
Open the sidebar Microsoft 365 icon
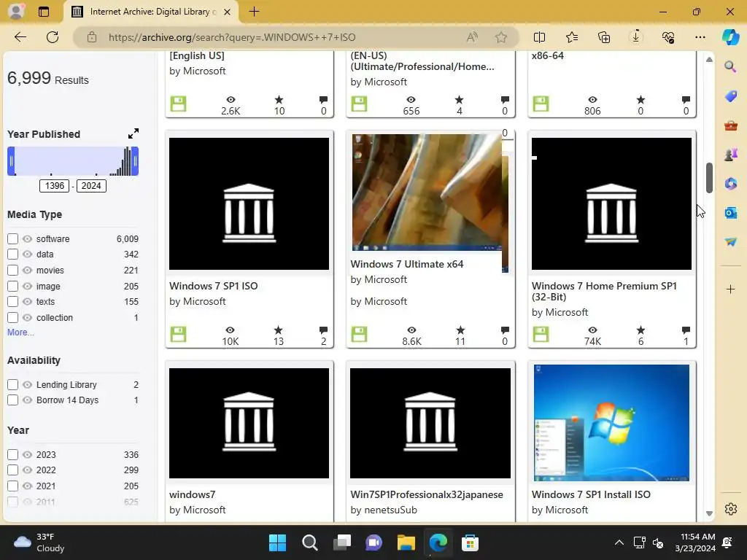point(730,183)
